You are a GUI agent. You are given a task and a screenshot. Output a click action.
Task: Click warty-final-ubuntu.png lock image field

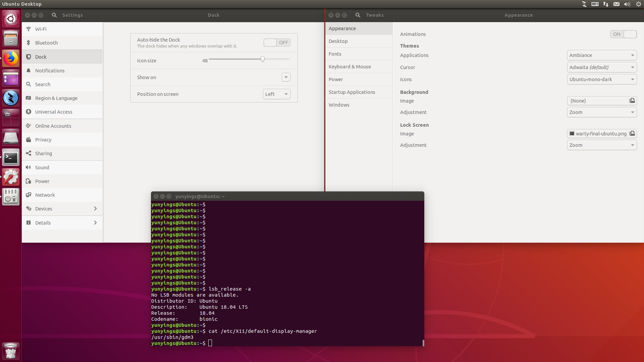pos(597,133)
